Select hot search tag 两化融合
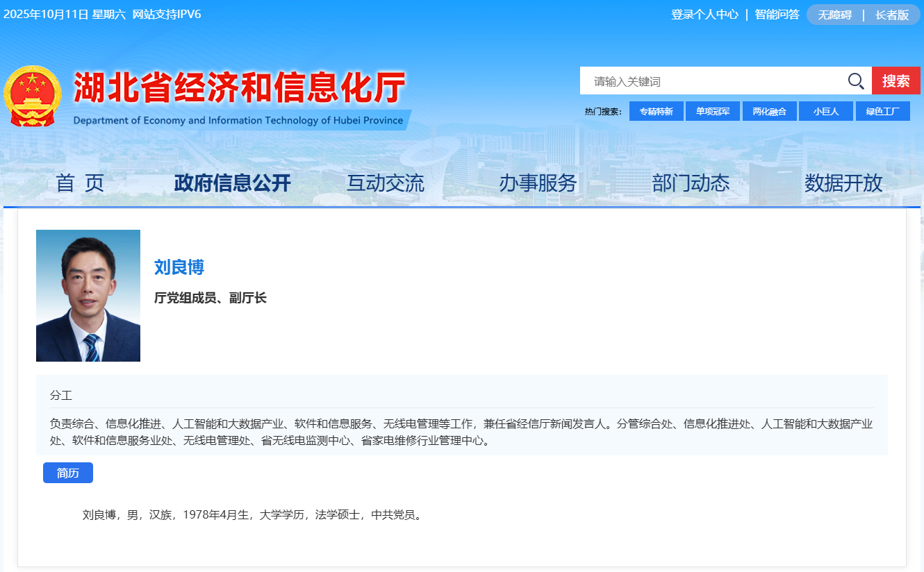This screenshot has height=572, width=924. (x=769, y=110)
